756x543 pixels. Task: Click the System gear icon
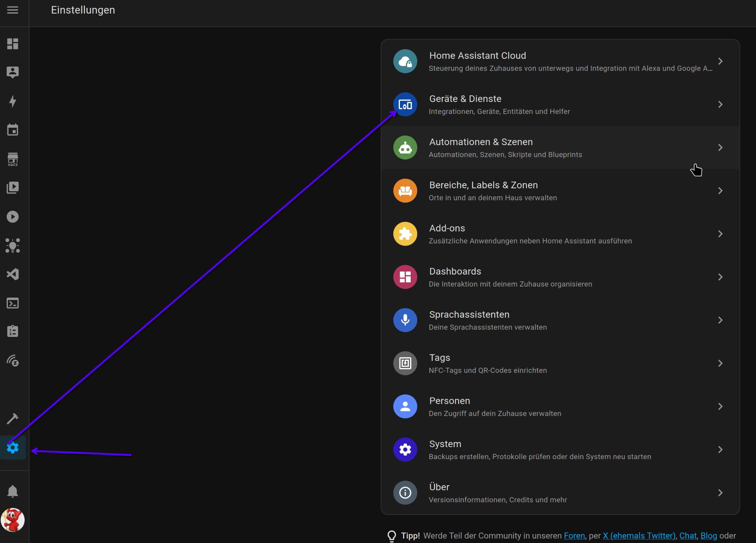tap(405, 450)
